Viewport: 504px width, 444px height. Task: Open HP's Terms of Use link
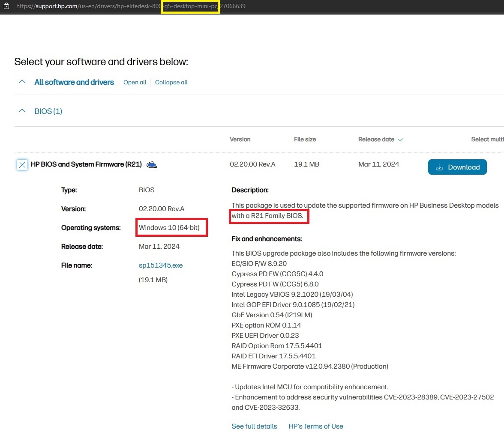coord(315,426)
